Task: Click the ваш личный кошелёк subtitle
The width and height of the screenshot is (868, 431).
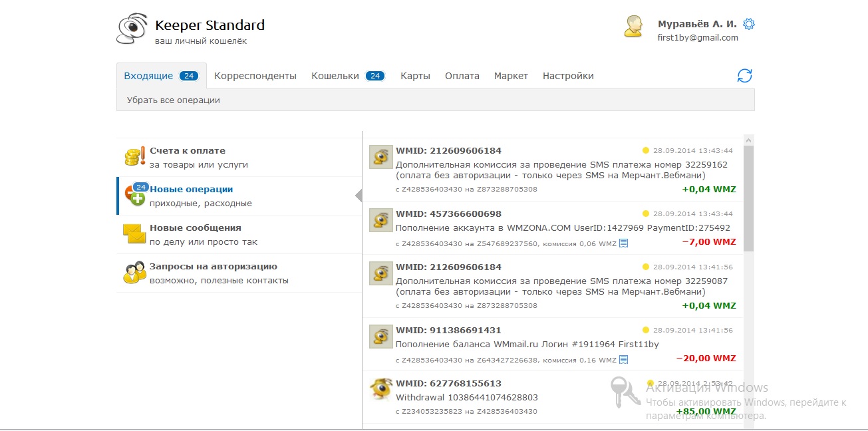Action: click(201, 41)
